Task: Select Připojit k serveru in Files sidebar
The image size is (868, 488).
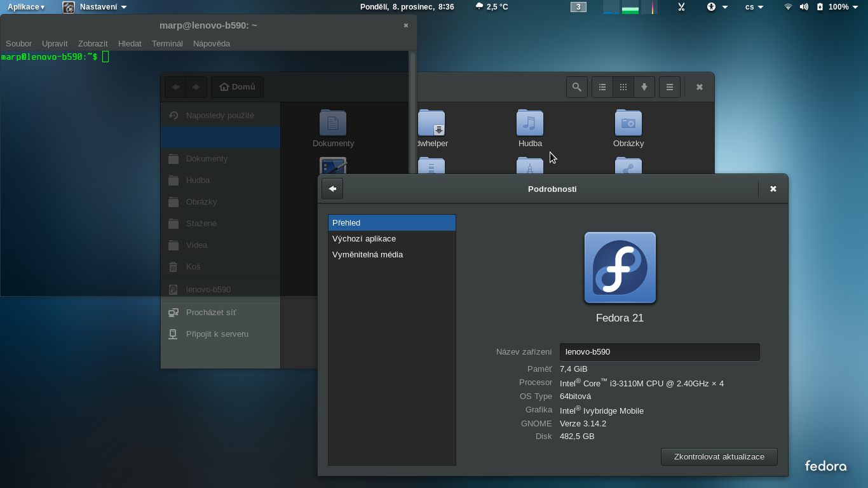Action: [220, 334]
